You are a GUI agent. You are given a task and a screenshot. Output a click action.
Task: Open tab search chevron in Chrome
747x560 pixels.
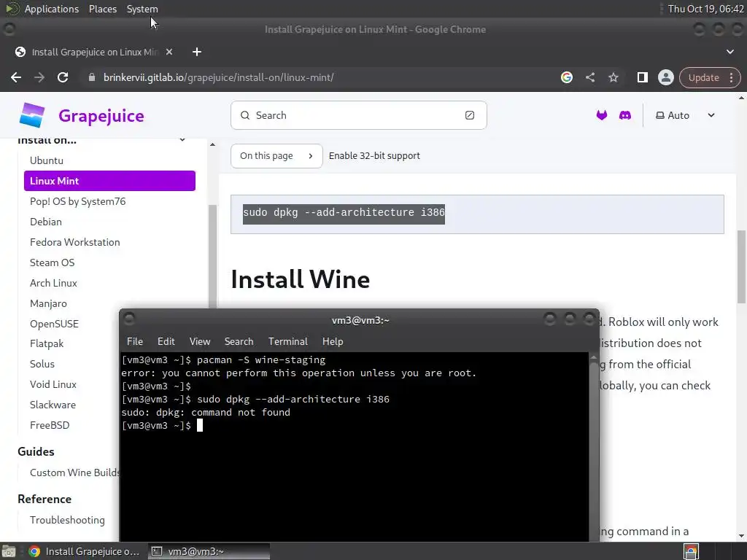729,52
